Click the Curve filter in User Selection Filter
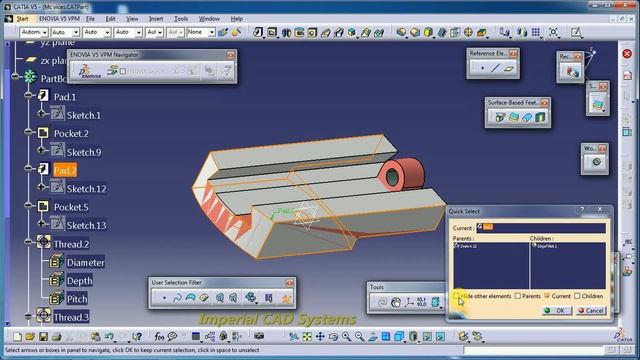Image resolution: width=640 pixels, height=360 pixels. tap(177, 298)
